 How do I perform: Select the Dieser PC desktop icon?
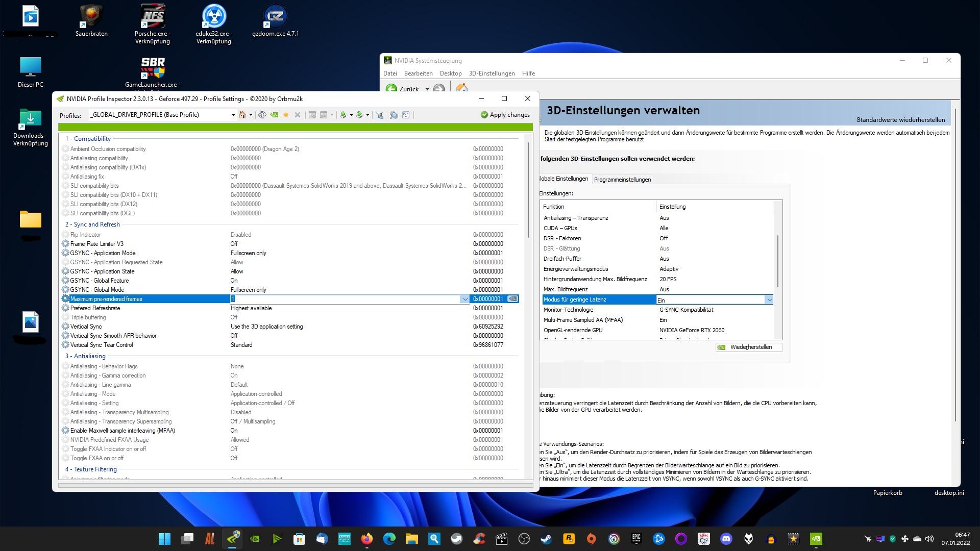pos(31,72)
